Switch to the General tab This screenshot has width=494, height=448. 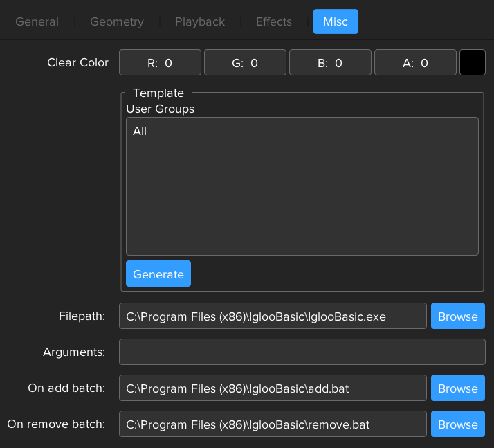pos(37,21)
